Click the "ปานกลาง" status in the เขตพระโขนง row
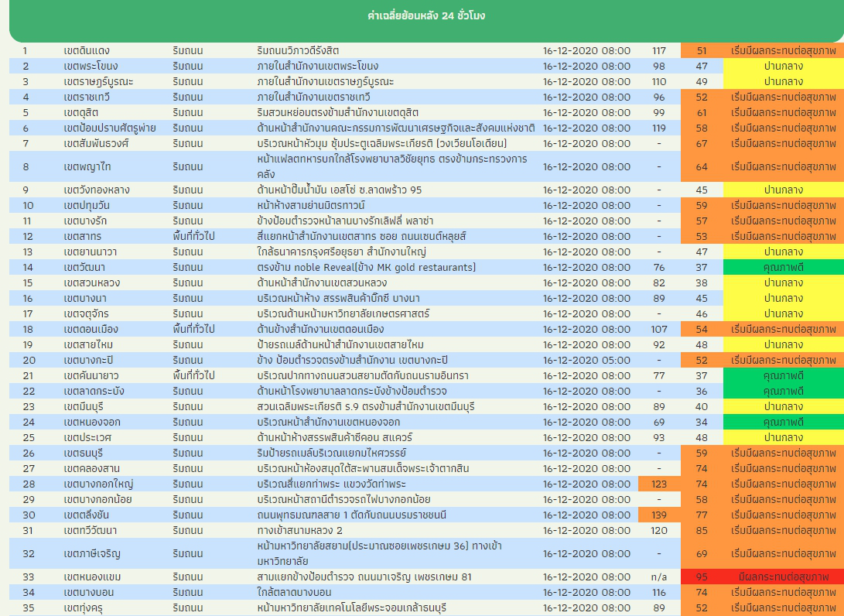Screen dimensions: 844x616 [783, 67]
